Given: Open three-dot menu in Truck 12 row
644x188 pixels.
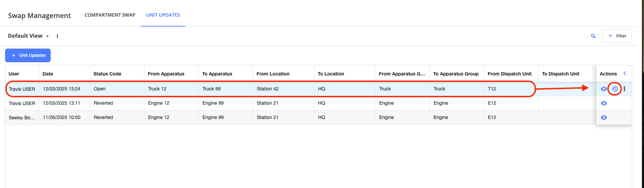Looking at the screenshot, I should click(624, 89).
